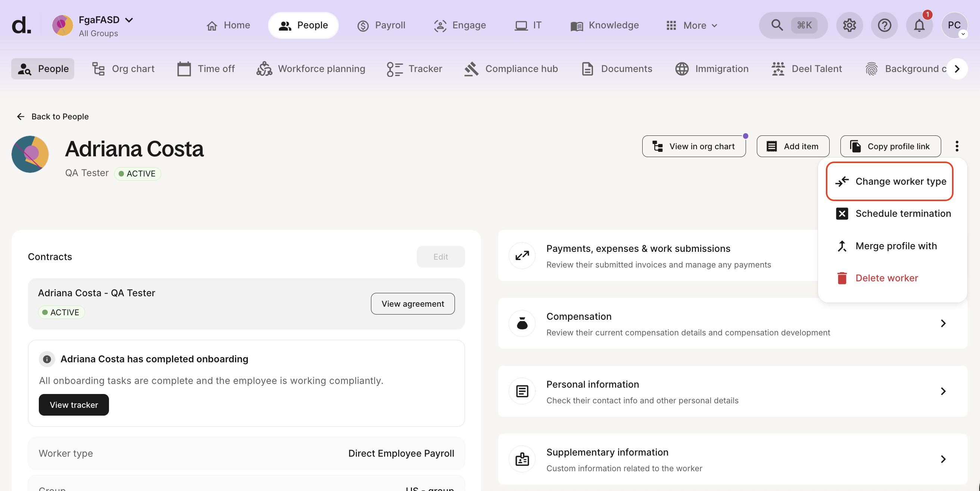Open the Org chart tab
This screenshot has width=980, height=491.
pyautogui.click(x=123, y=69)
